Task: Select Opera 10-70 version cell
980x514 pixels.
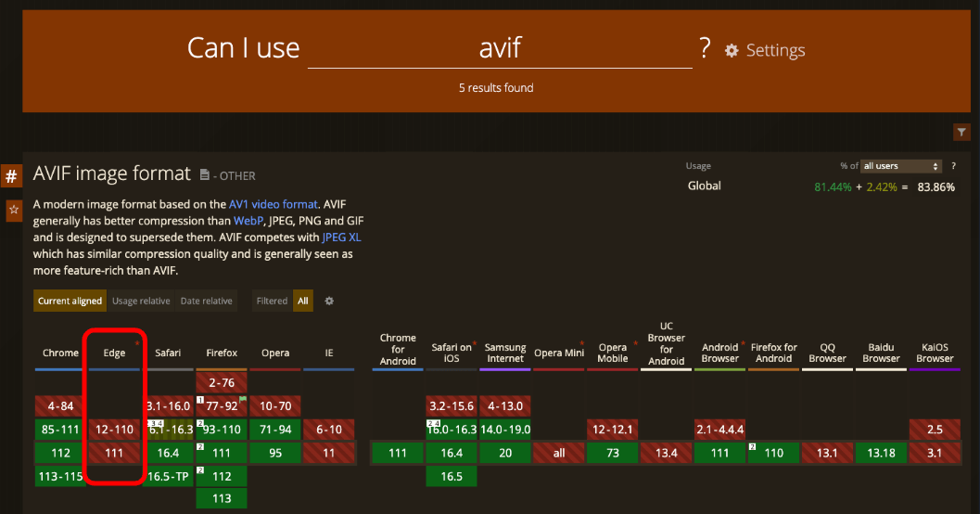Action: (275, 405)
